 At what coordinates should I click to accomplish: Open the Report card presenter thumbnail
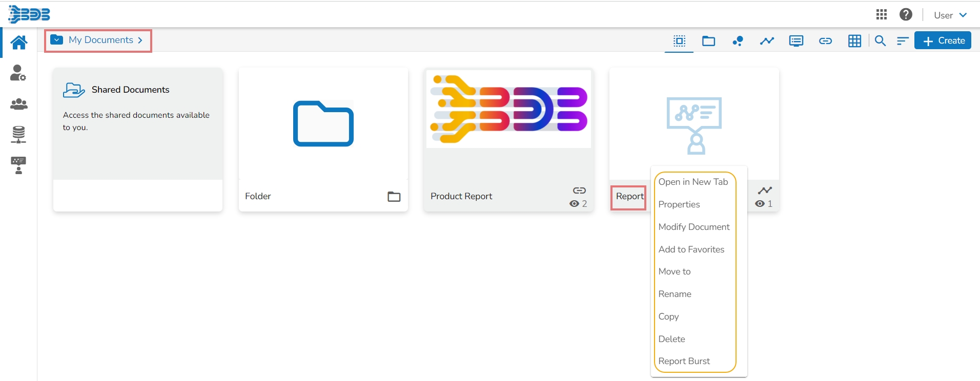pos(694,125)
